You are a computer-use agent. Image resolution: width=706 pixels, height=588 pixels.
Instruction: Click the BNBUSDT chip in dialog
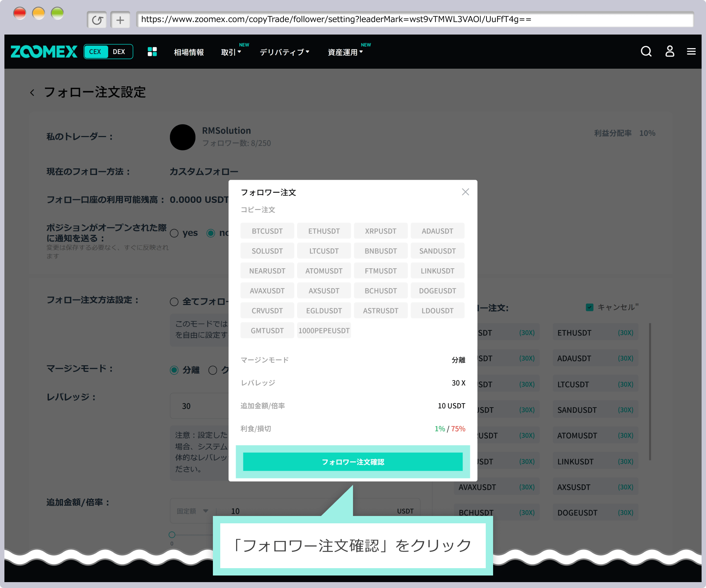(381, 251)
